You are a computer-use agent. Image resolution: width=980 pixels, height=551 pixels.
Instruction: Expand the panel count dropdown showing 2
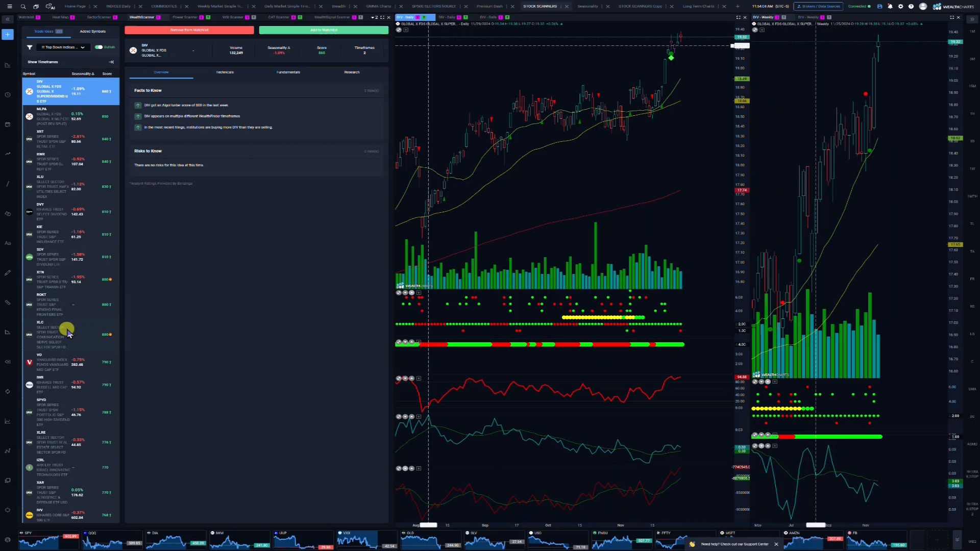375,17
